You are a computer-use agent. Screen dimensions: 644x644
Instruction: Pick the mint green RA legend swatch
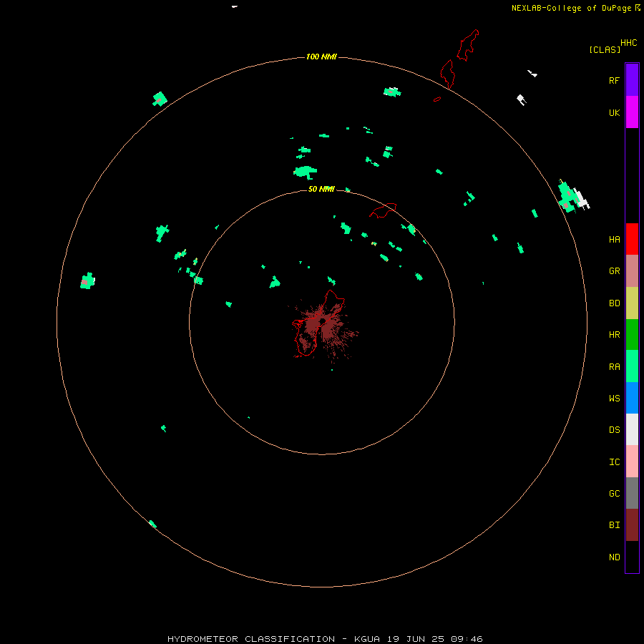click(632, 366)
